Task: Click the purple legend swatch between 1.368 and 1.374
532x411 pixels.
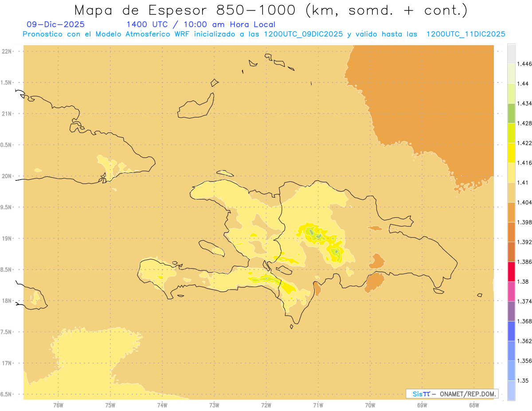Action: pyautogui.click(x=511, y=311)
